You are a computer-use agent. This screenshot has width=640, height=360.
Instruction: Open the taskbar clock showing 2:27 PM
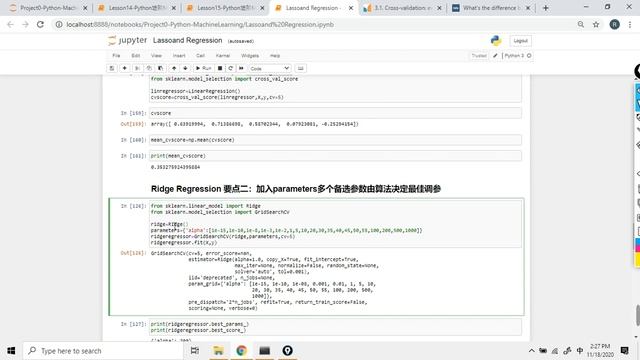point(600,351)
